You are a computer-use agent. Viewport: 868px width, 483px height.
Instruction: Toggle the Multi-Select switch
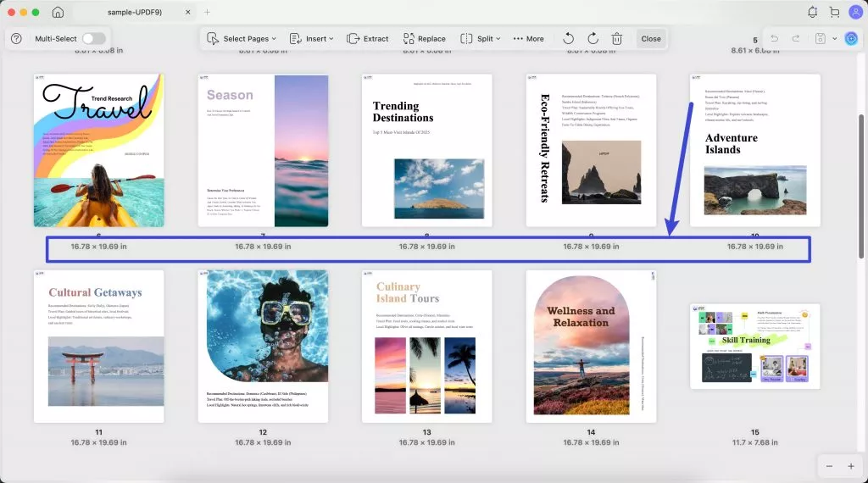click(x=93, y=39)
